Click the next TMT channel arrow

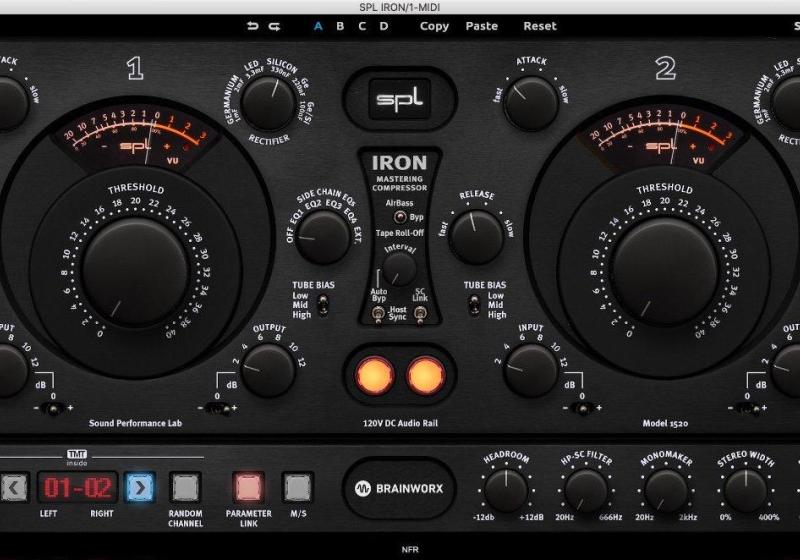pos(140,488)
